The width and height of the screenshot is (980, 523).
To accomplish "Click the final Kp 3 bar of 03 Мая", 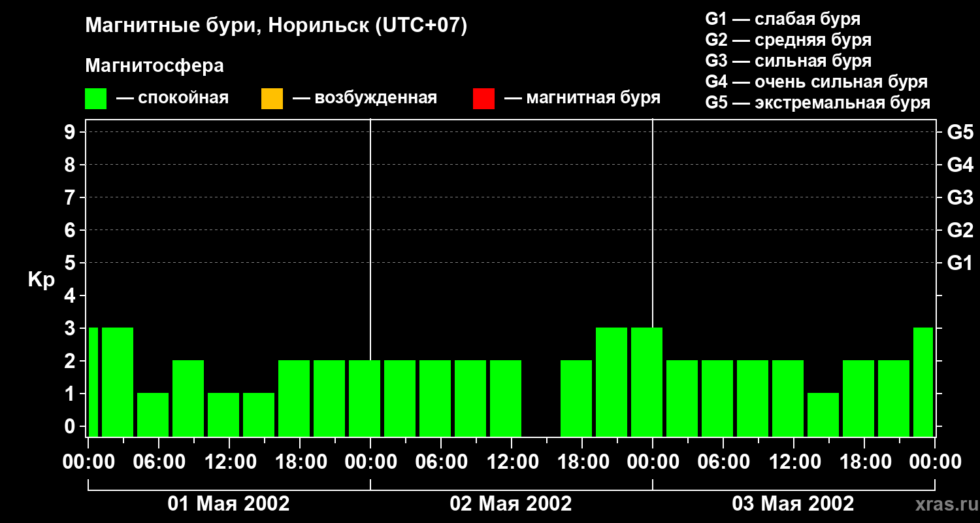I will tap(923, 382).
